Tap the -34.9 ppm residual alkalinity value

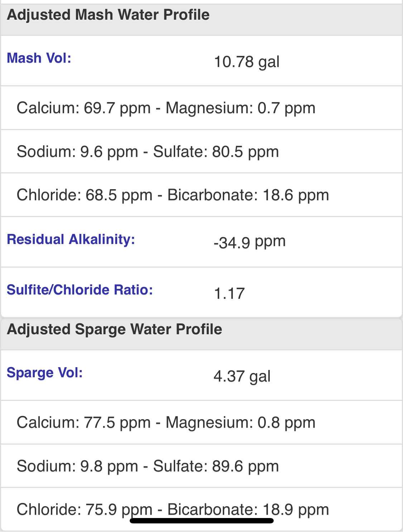250,242
